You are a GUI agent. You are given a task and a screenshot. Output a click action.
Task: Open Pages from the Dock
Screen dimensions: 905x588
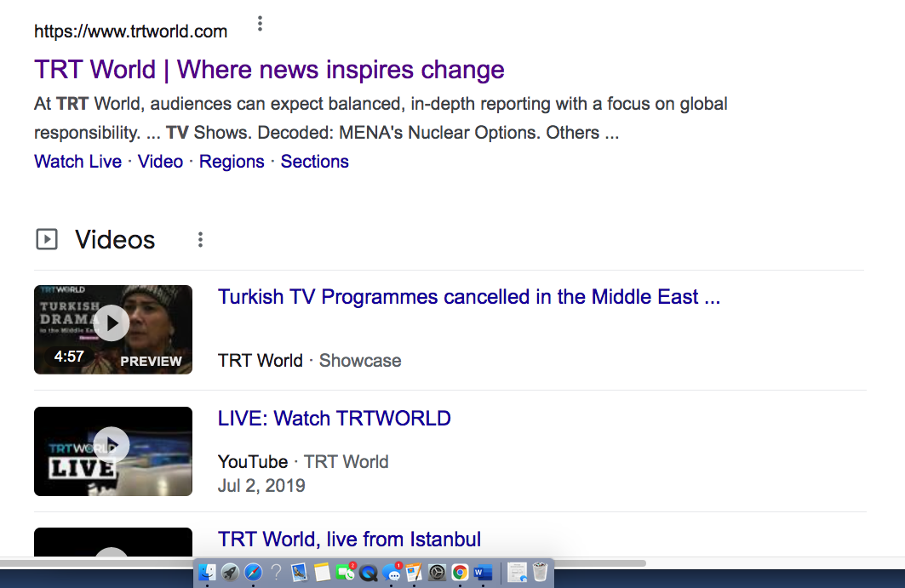[x=414, y=573]
